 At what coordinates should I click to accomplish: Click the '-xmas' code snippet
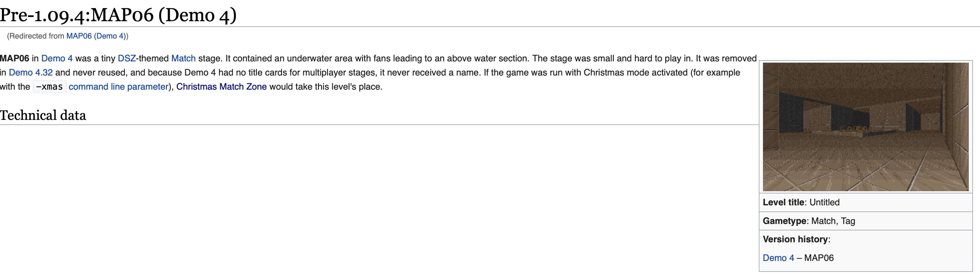(x=50, y=87)
